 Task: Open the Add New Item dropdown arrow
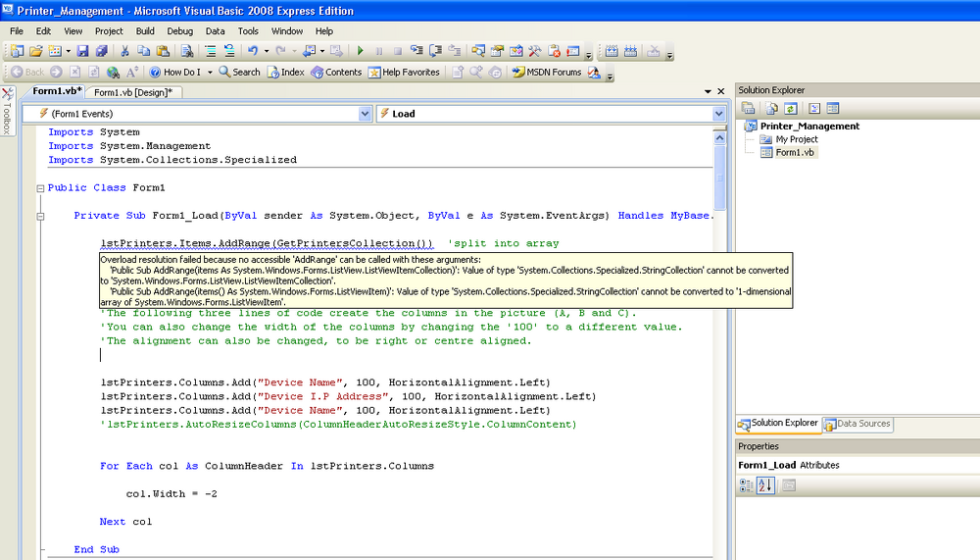(x=69, y=51)
